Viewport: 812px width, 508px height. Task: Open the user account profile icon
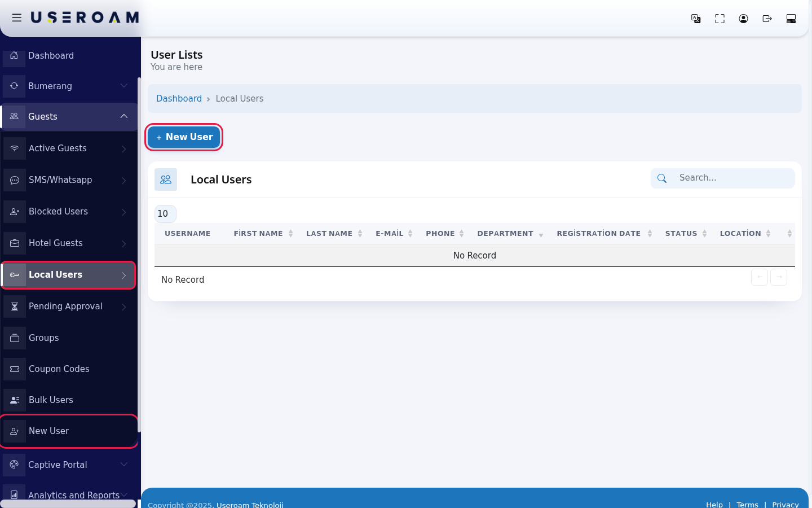[x=743, y=19]
